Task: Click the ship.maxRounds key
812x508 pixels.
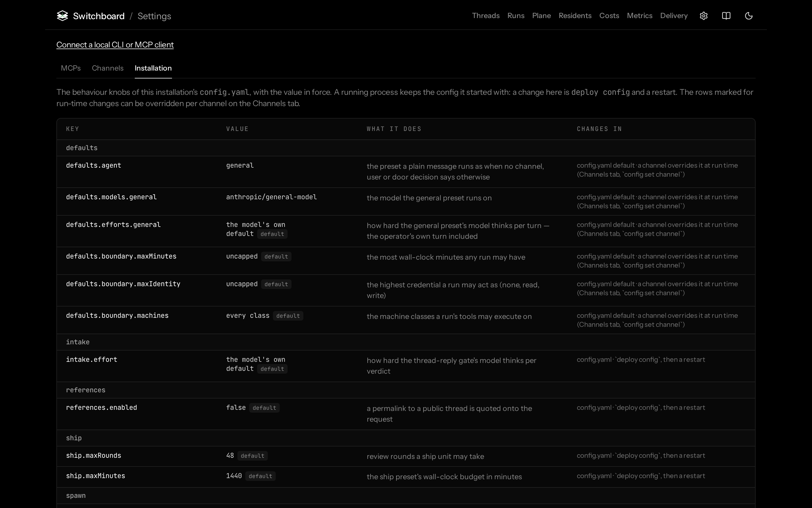Action: pyautogui.click(x=94, y=456)
